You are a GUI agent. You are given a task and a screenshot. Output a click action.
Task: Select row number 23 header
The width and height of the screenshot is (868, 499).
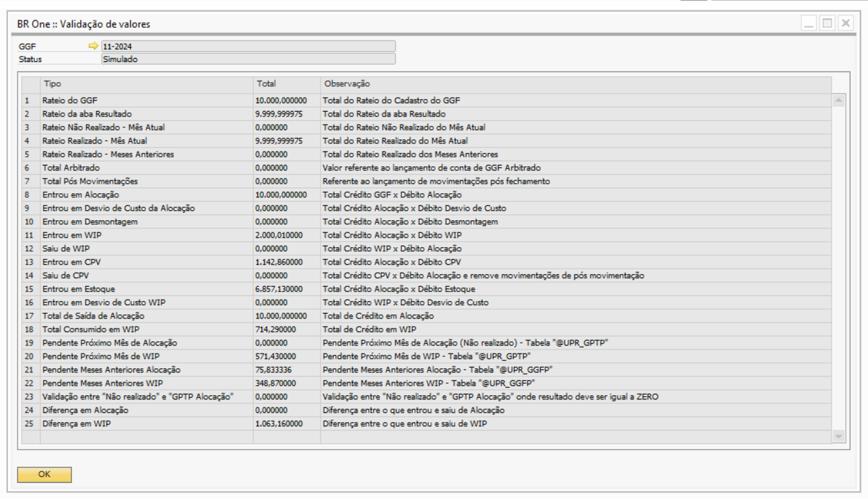(x=31, y=397)
